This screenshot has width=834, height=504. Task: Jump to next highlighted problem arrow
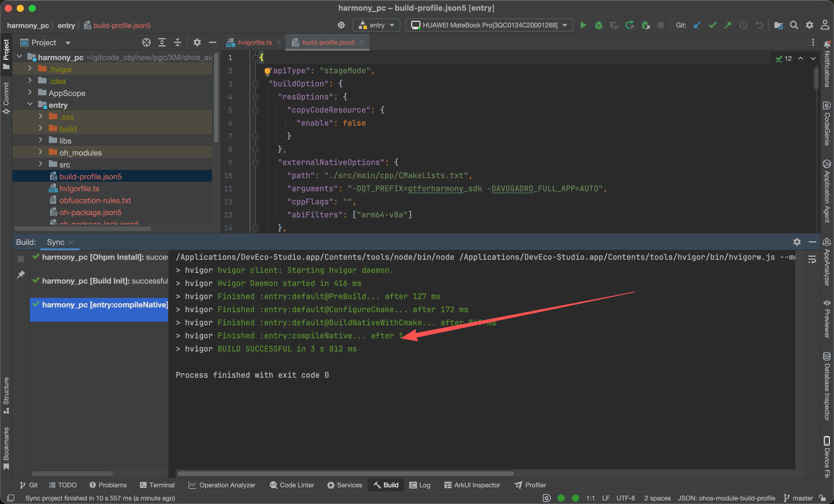(x=813, y=58)
